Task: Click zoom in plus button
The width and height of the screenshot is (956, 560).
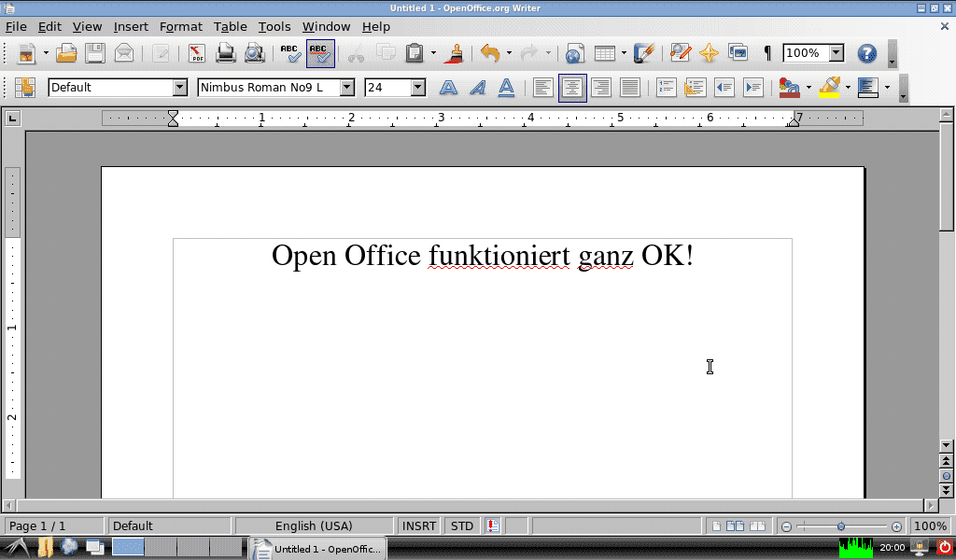Action: (896, 526)
